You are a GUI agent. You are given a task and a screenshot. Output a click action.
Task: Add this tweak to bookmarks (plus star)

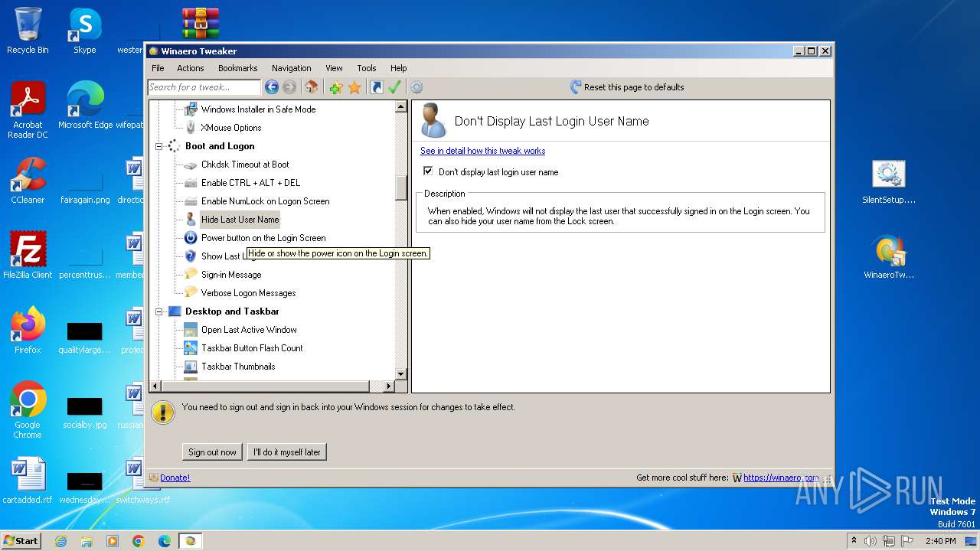(335, 87)
